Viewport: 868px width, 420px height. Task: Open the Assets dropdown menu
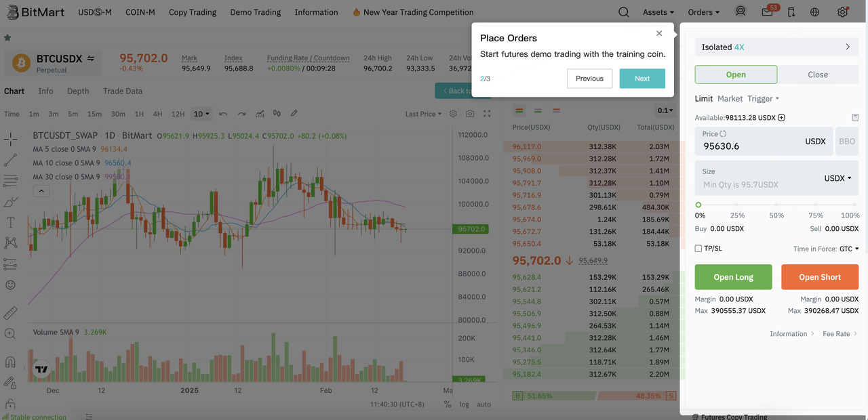tap(658, 12)
